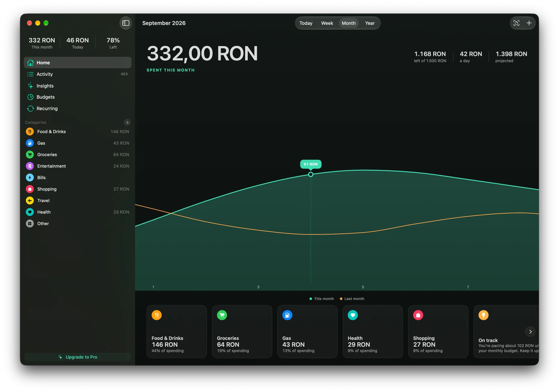Toggle the sidebar visibility button
Screen dimensions: 559x392
[x=126, y=23]
